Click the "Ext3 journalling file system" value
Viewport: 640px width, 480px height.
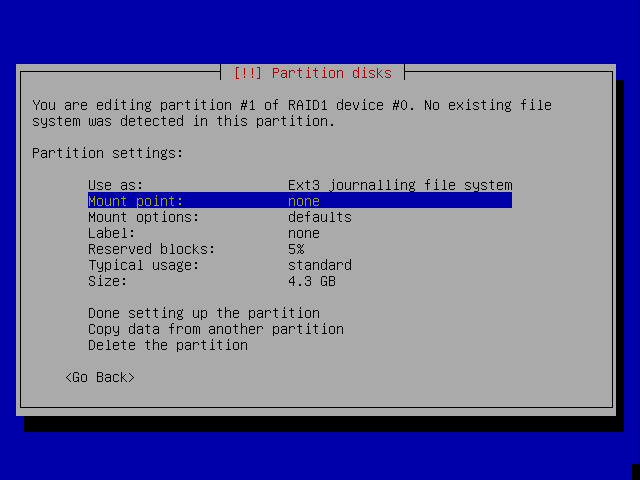click(399, 185)
